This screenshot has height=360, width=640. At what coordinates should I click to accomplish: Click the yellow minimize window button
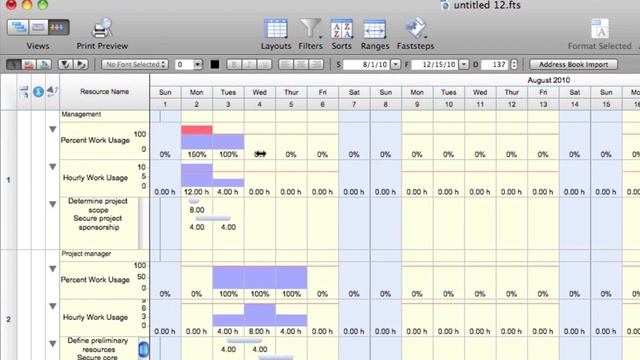pos(27,4)
